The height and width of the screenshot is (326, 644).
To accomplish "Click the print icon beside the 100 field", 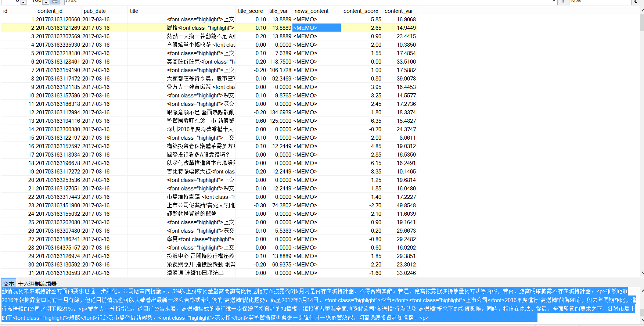I will (x=55, y=1).
